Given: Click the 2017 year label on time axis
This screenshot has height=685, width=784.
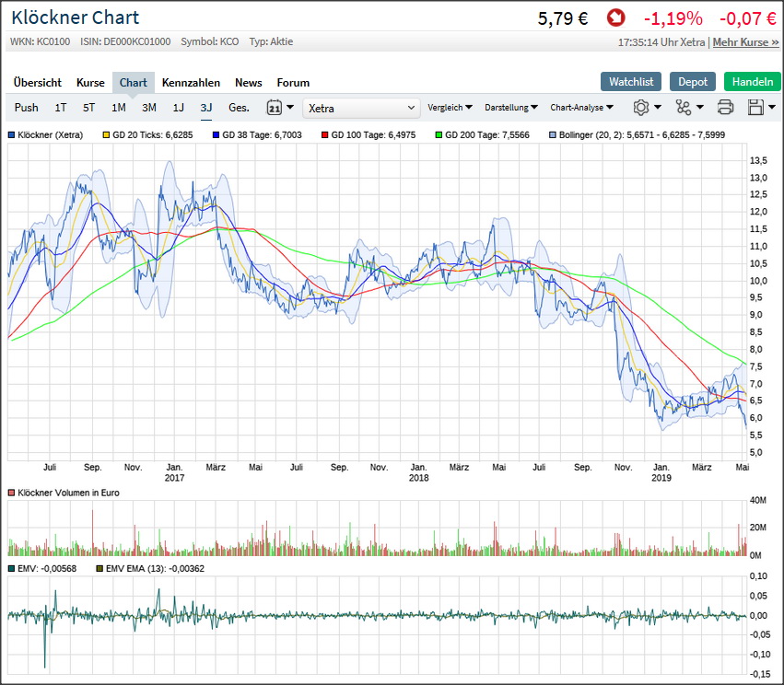Looking at the screenshot, I should (174, 478).
